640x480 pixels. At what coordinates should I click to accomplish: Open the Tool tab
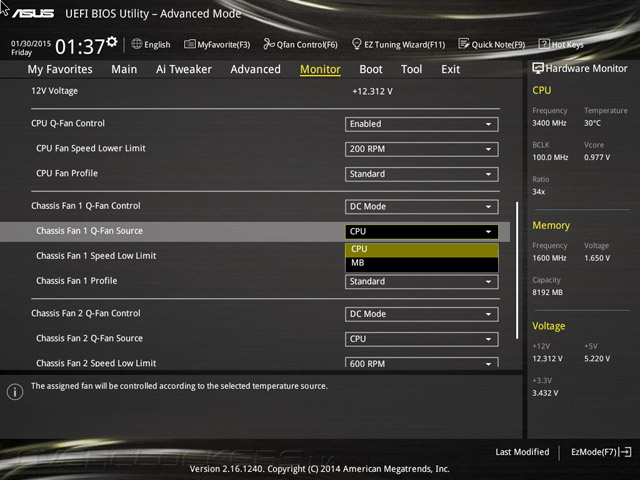[x=411, y=69]
